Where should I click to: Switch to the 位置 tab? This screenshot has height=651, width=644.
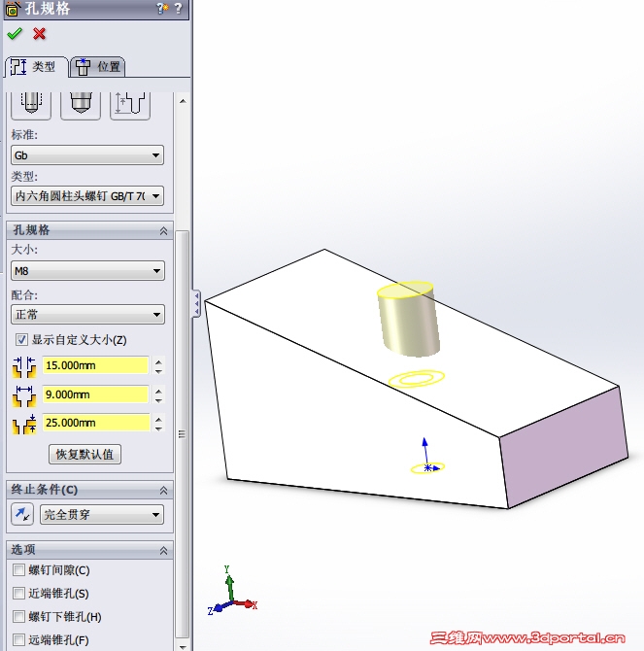click(x=98, y=66)
